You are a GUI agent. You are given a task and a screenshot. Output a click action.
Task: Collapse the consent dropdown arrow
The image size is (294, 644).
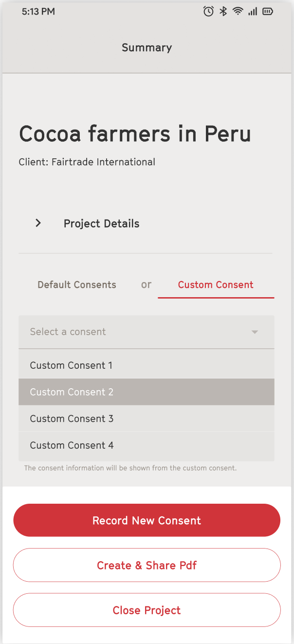(255, 332)
